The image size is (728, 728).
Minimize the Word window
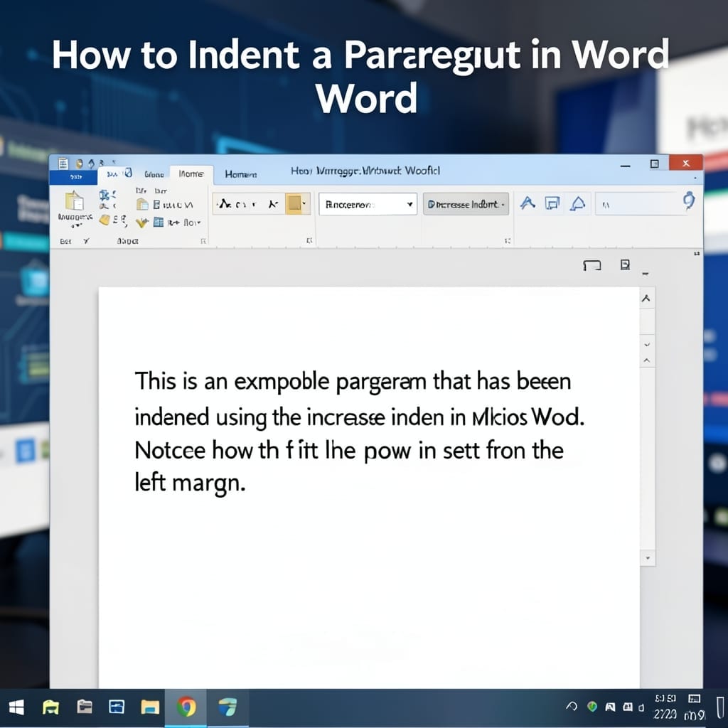pyautogui.click(x=626, y=166)
